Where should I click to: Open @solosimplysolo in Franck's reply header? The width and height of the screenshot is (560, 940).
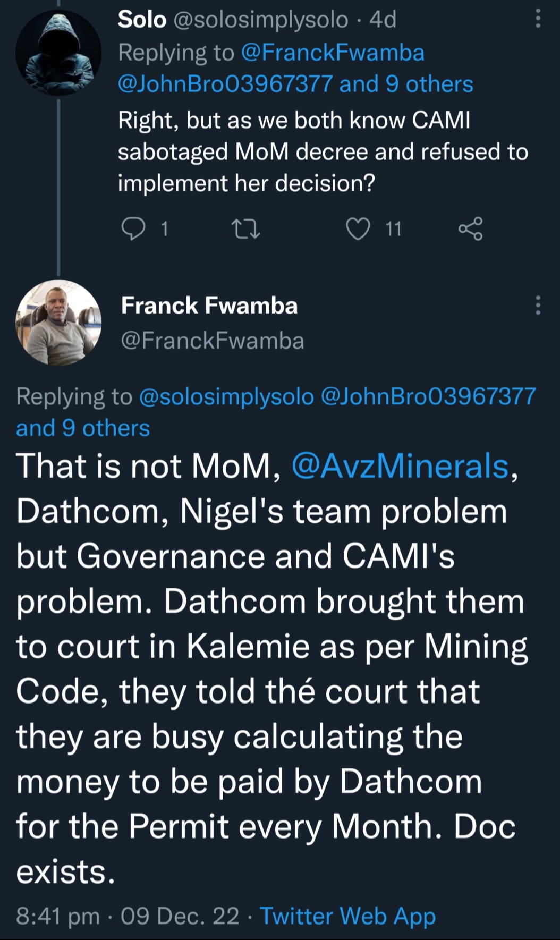tap(227, 396)
